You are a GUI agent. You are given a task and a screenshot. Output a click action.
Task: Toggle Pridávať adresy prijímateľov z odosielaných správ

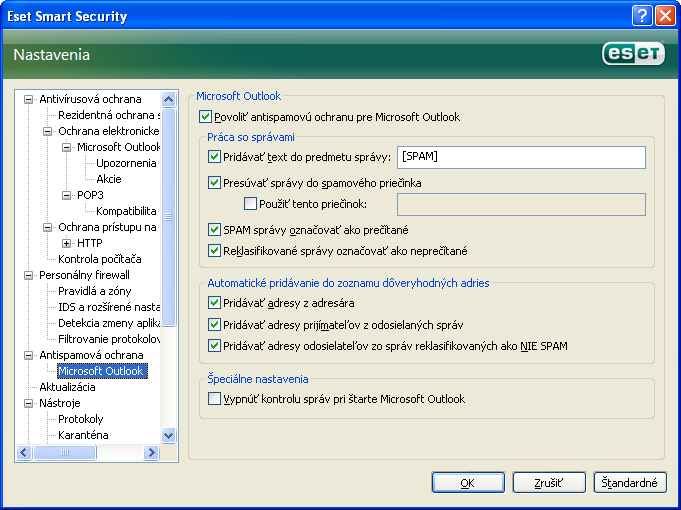(214, 324)
